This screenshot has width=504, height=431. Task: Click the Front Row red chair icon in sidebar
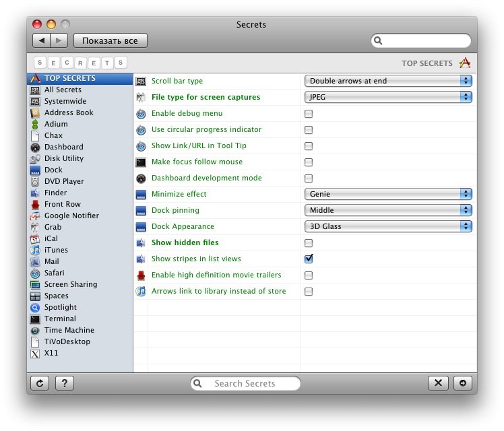click(35, 205)
